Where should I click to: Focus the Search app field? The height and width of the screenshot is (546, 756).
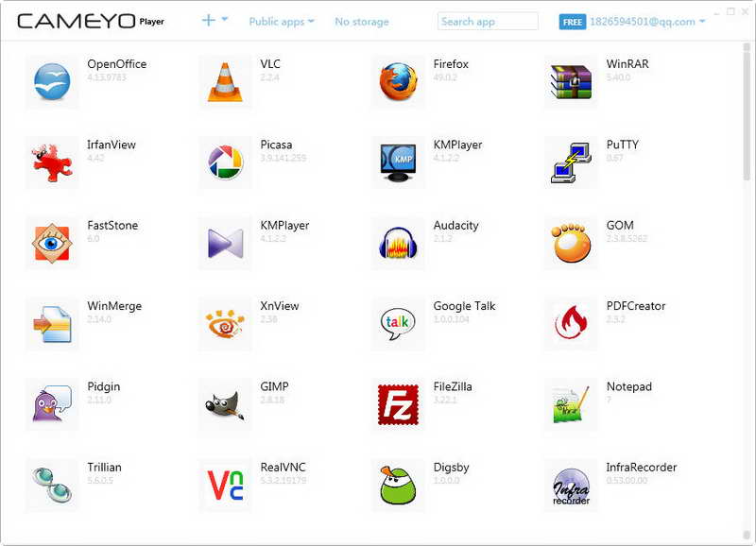(488, 22)
